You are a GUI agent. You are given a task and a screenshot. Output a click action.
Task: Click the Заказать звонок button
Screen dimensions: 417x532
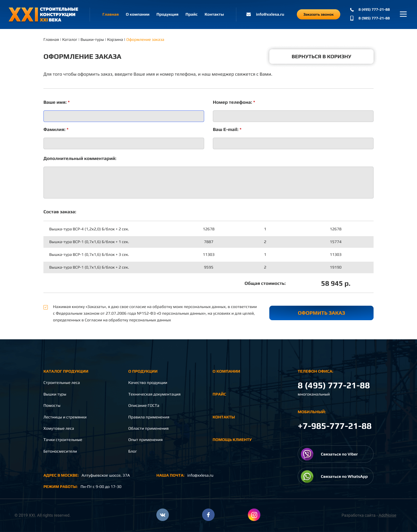tap(319, 14)
